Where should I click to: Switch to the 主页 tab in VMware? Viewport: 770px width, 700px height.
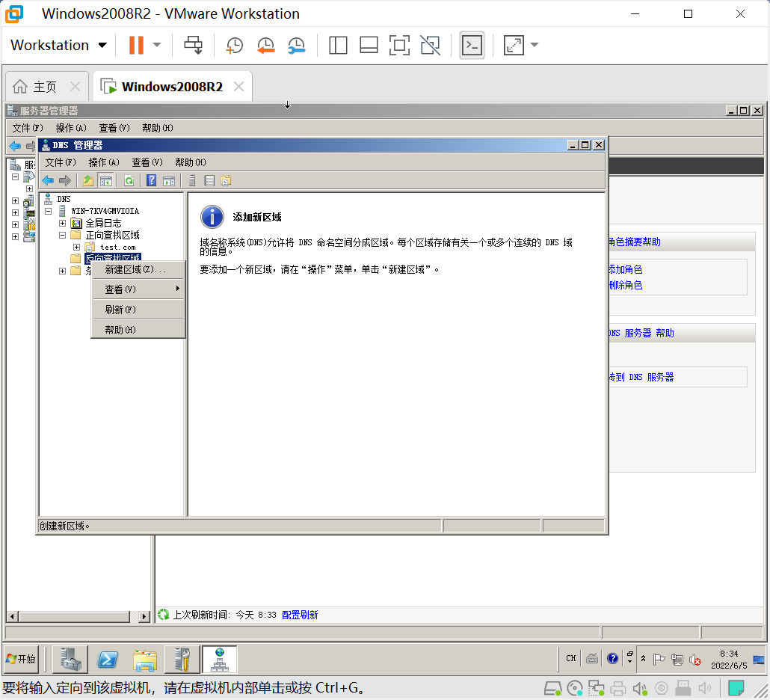coord(45,87)
